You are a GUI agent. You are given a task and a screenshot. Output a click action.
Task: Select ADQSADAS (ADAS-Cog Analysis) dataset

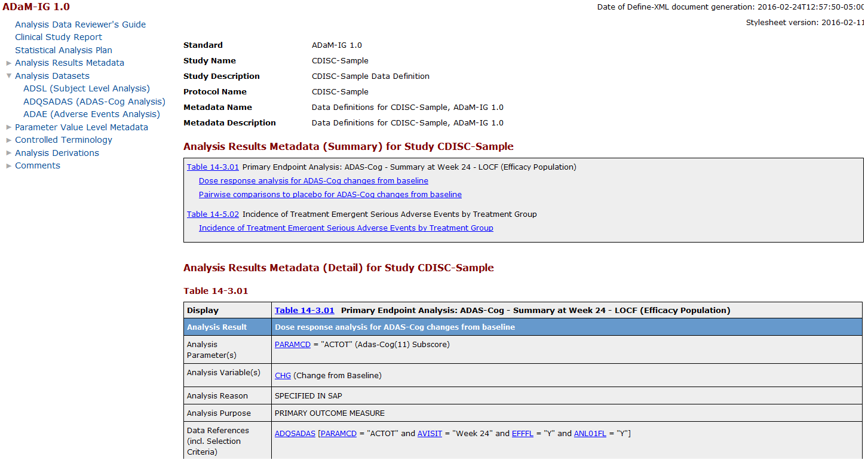pos(94,102)
